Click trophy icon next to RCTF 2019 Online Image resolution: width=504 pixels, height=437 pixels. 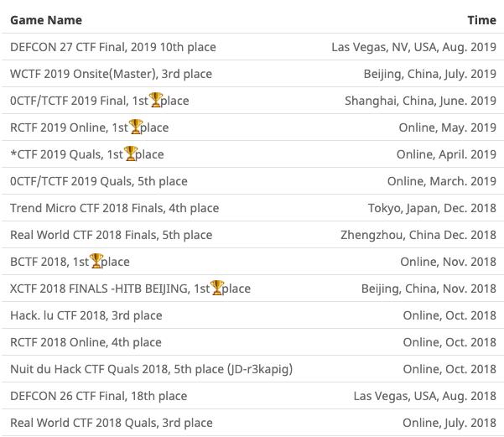[135, 127]
